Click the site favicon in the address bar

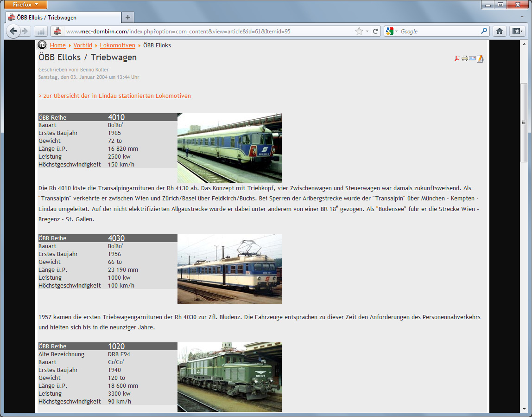point(57,31)
